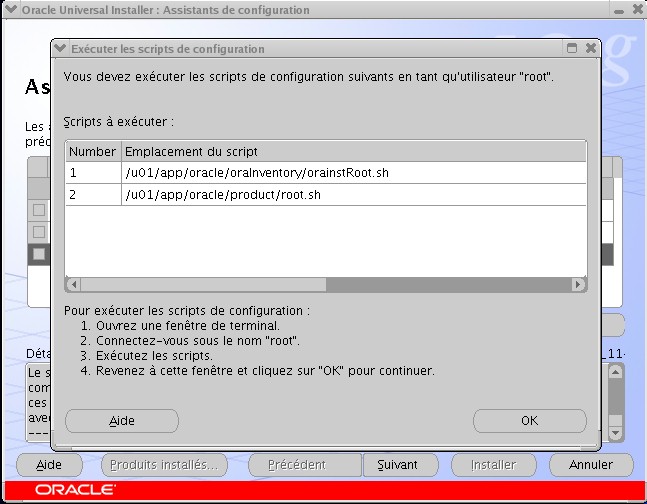Close the Oracle Universal Installer window
Image resolution: width=647 pixels, height=504 pixels.
pyautogui.click(x=638, y=9)
